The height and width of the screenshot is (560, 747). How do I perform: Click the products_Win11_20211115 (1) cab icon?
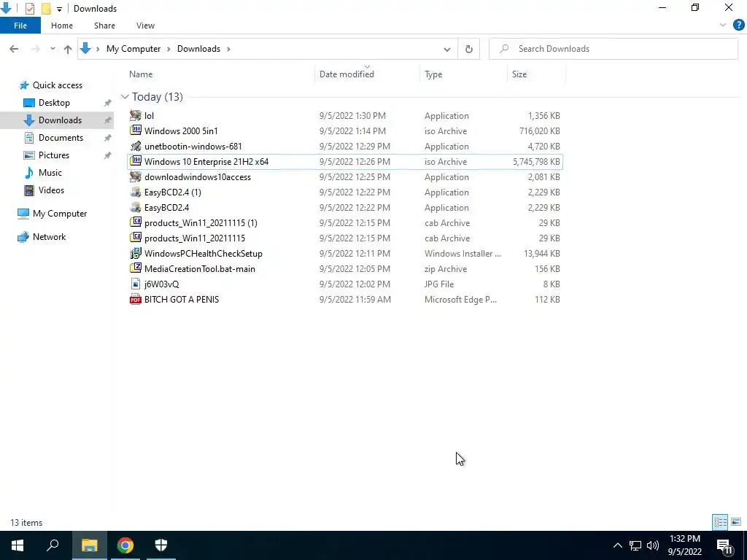[x=136, y=222]
